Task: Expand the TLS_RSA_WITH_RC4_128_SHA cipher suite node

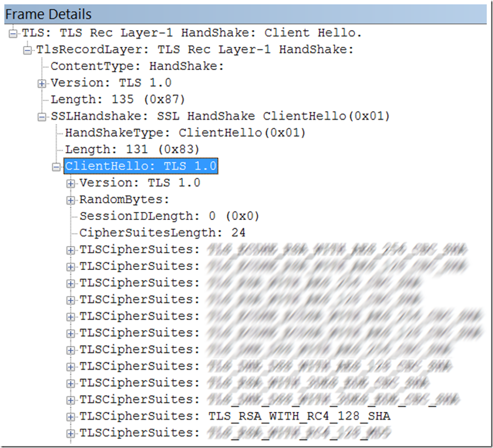Action: click(x=71, y=417)
